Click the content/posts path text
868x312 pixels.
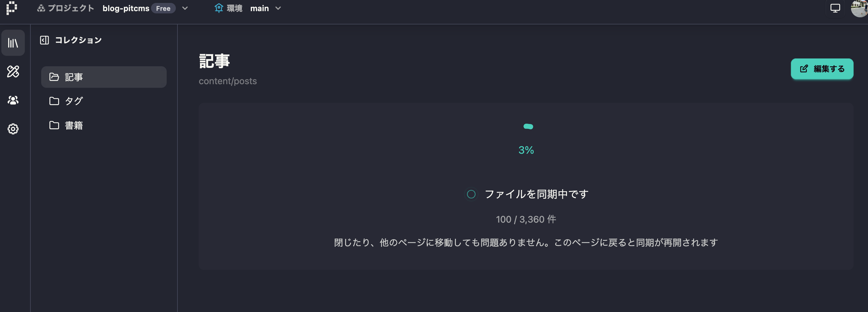pos(227,81)
